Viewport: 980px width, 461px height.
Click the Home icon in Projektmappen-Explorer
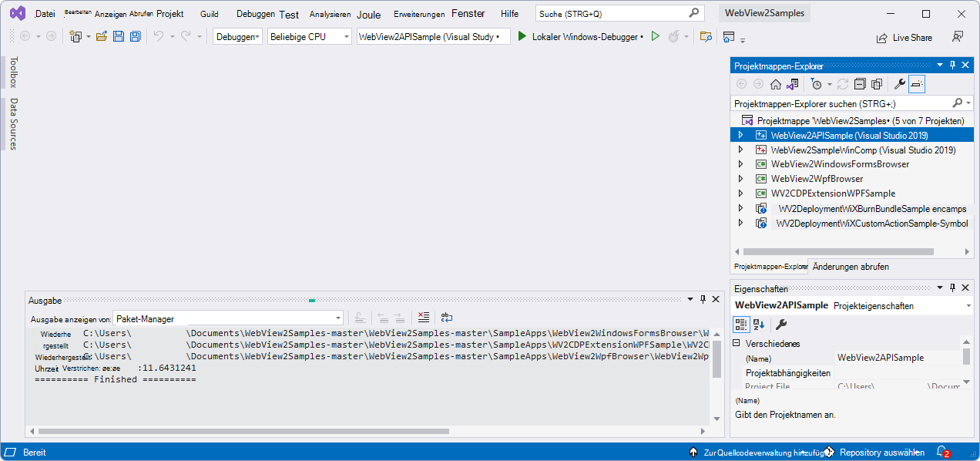[x=775, y=84]
